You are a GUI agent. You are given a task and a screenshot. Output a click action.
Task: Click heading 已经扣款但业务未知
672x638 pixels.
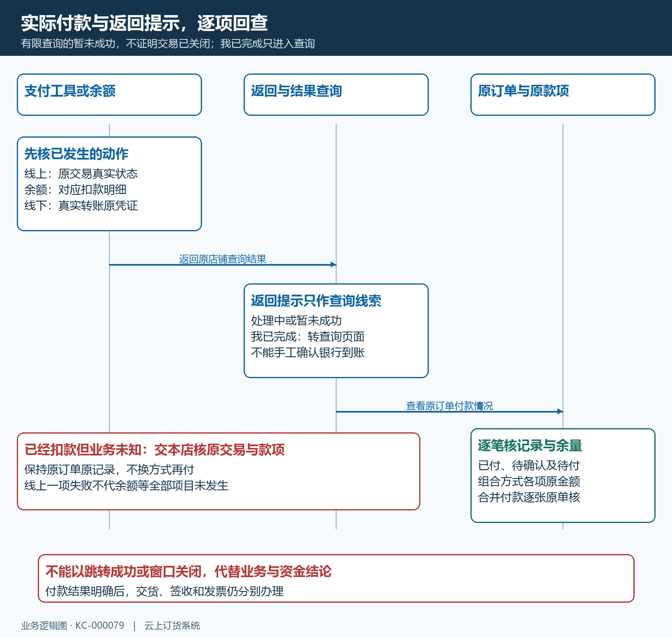pos(83,450)
